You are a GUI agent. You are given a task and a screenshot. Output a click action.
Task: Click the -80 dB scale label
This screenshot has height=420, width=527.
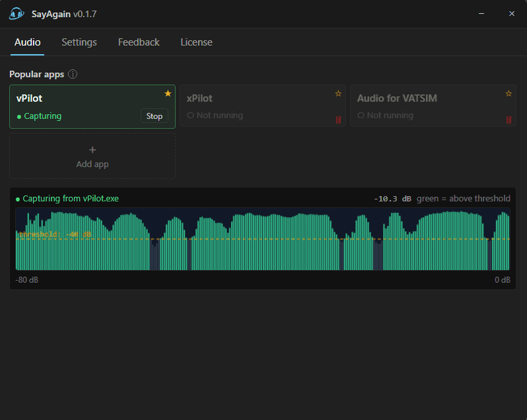26,280
